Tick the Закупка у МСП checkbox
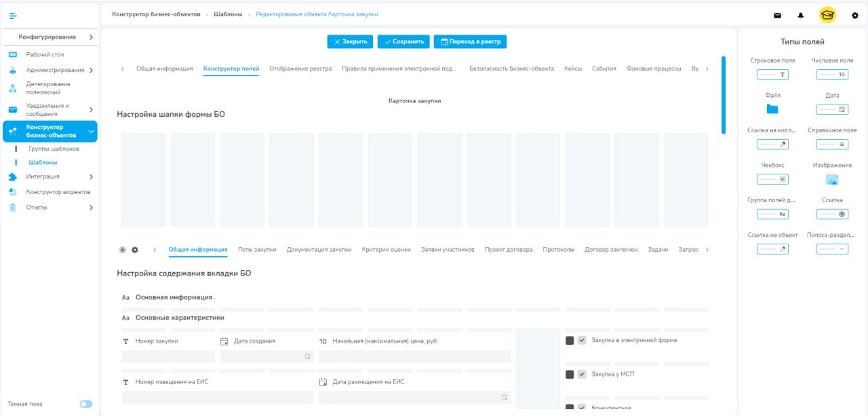 [x=582, y=375]
